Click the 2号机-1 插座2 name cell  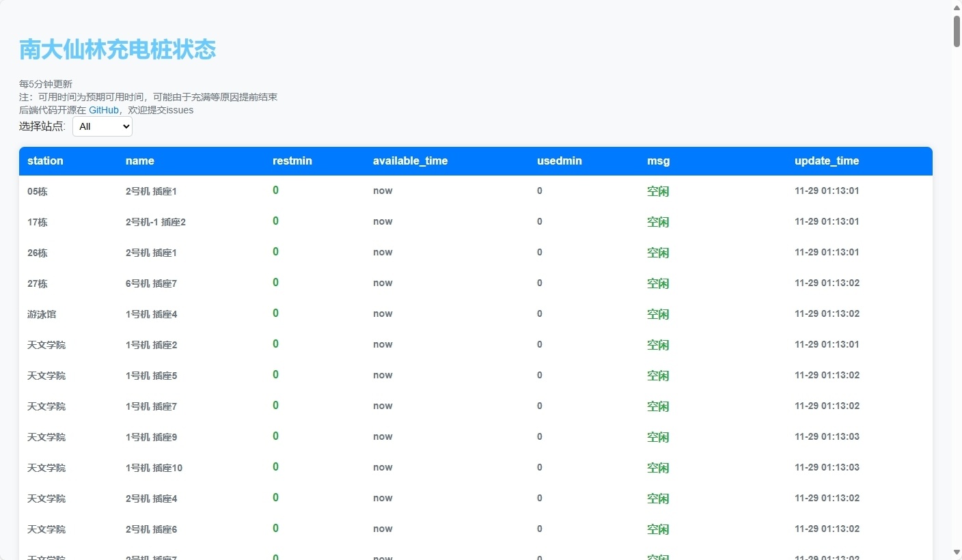155,222
